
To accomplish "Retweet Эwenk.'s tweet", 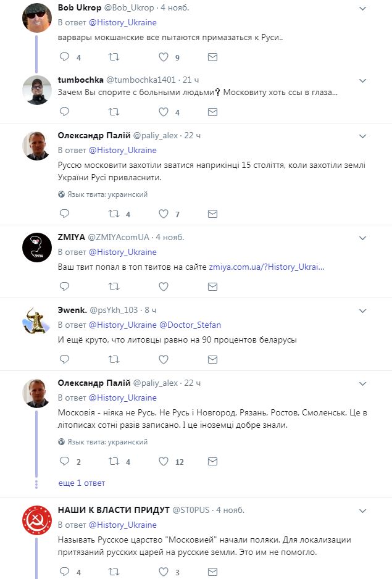I will 114,359.
